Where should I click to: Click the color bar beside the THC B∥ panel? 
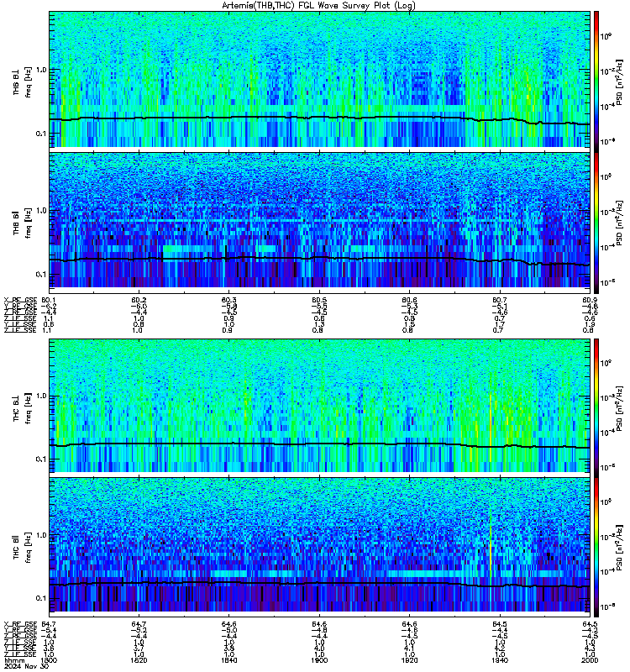pos(596,547)
